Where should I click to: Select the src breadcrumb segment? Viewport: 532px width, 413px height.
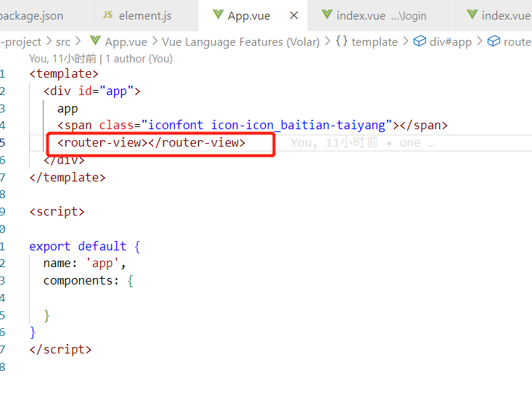point(63,42)
